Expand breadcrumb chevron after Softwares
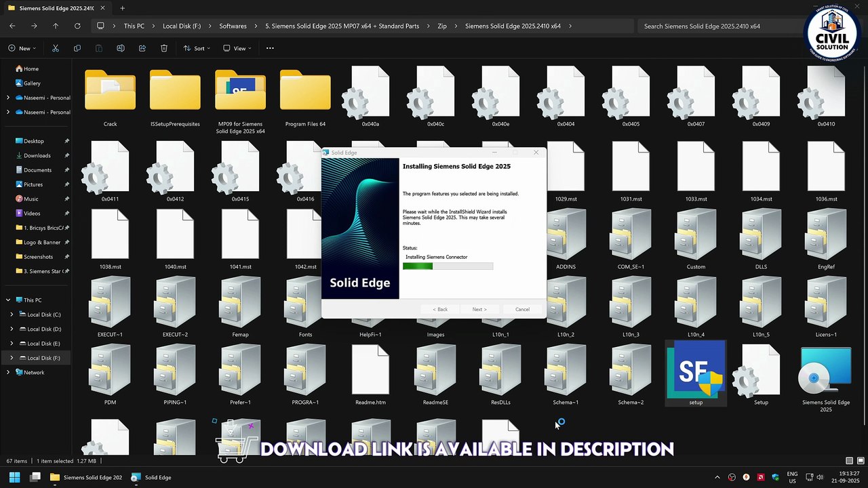Viewport: 868px width, 488px height. pos(256,26)
